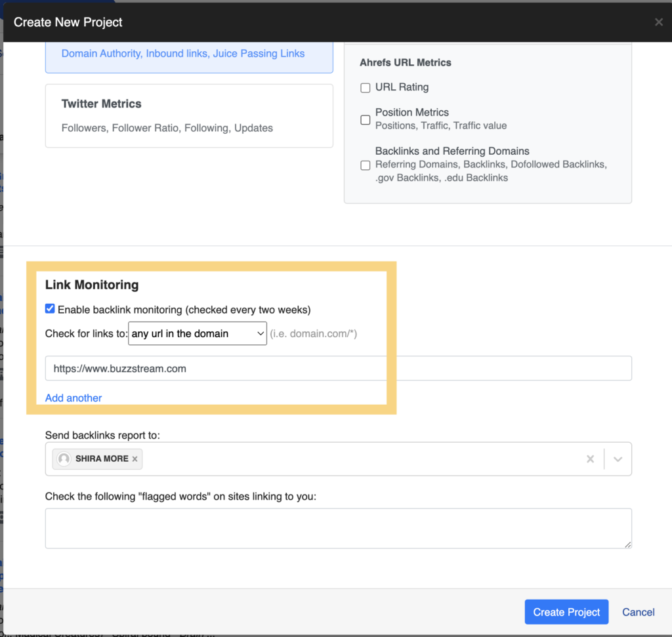Click the Cancel link
Viewport: 672px width, 637px height.
pos(638,612)
